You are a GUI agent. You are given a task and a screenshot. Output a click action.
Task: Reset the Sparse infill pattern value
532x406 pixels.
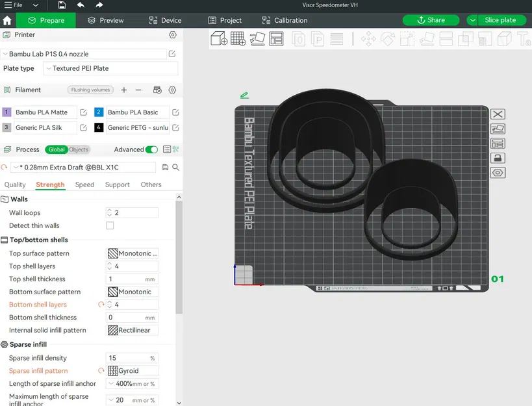(101, 371)
